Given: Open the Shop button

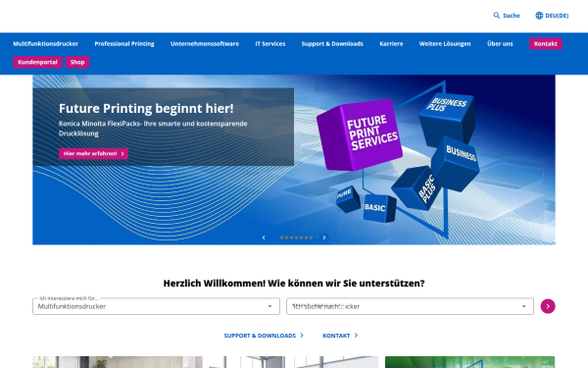Looking at the screenshot, I should (x=77, y=62).
